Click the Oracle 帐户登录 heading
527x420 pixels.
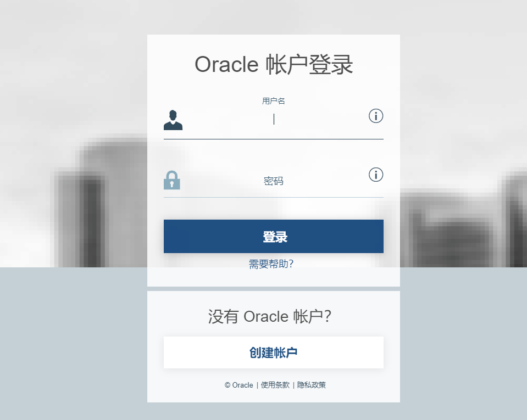pos(274,64)
